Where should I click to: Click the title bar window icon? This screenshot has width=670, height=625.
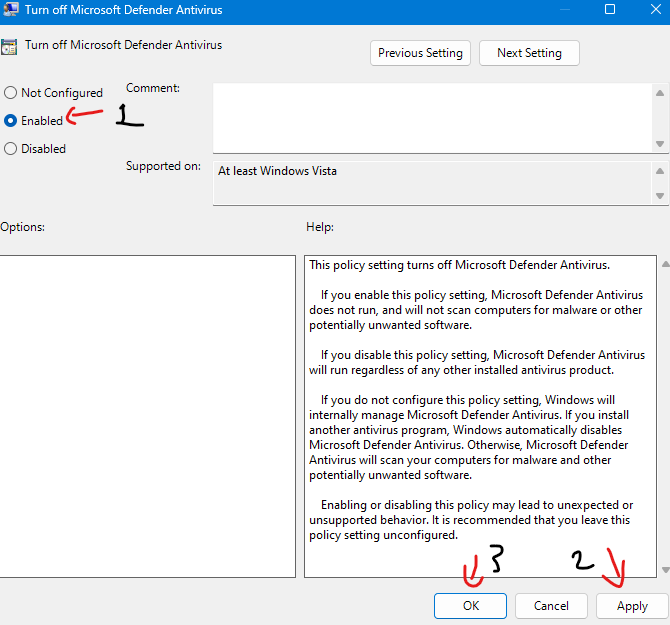pyautogui.click(x=10, y=9)
